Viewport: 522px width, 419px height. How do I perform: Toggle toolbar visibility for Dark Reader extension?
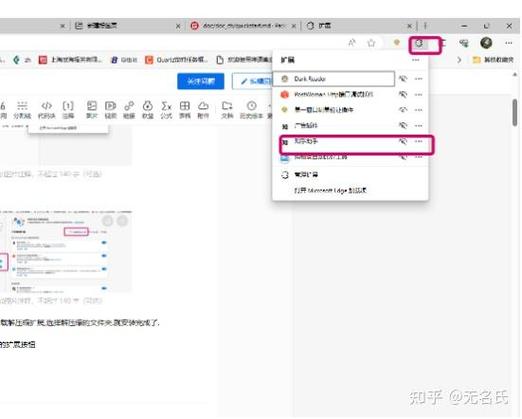tap(403, 79)
